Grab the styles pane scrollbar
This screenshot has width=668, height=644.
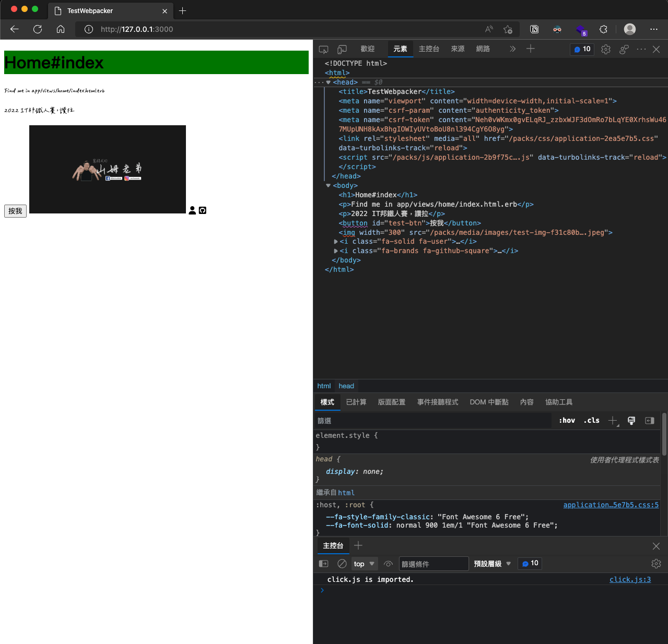pyautogui.click(x=664, y=434)
